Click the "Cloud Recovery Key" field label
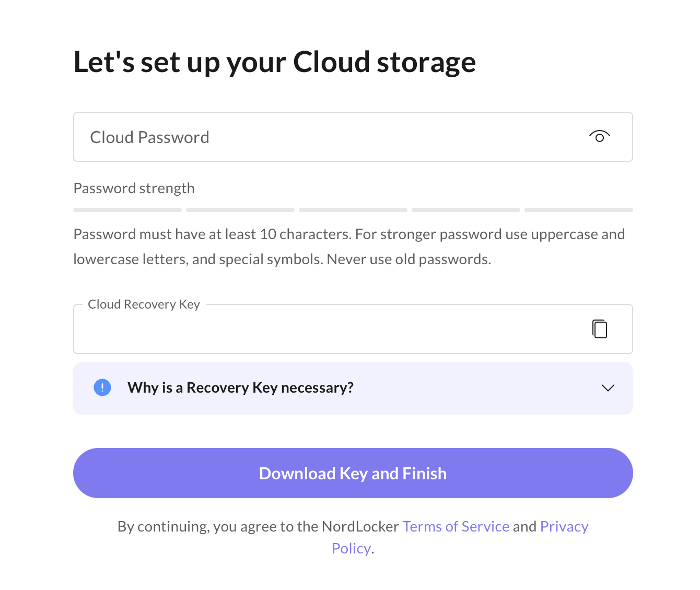 tap(144, 304)
